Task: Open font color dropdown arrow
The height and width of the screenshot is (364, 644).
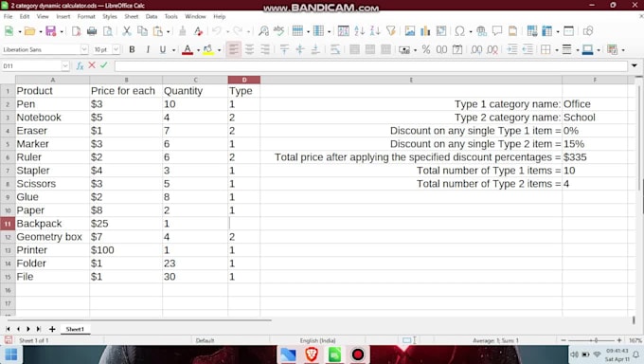Action: 198,50
